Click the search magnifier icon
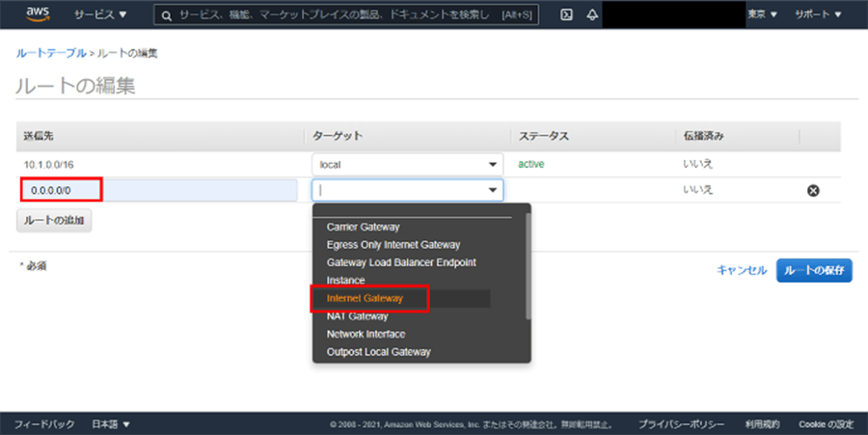The width and height of the screenshot is (868, 435). (167, 15)
